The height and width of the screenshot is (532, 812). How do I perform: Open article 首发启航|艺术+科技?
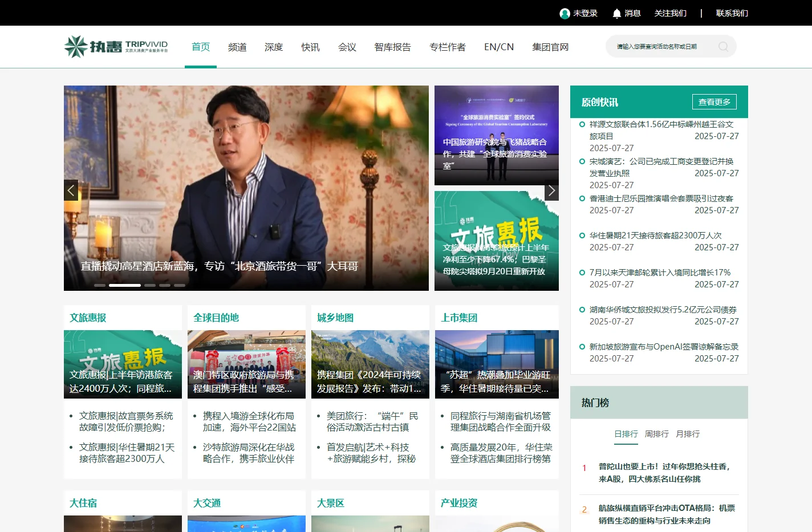[371, 453]
